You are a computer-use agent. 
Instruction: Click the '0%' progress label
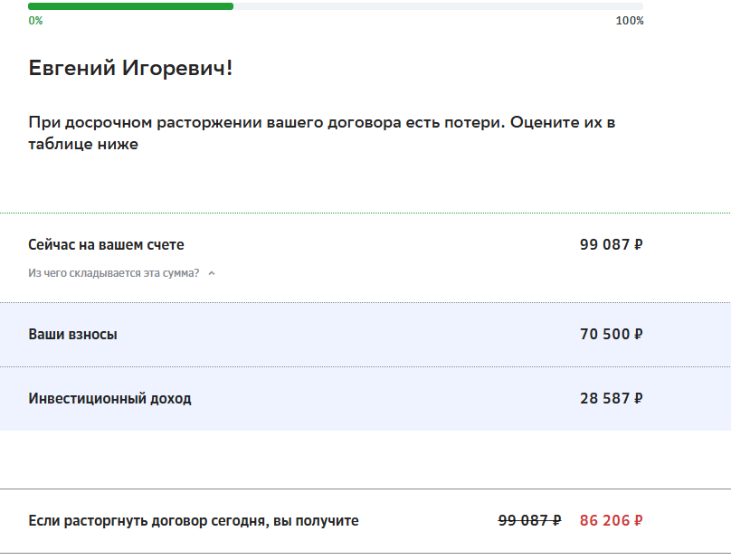35,21
